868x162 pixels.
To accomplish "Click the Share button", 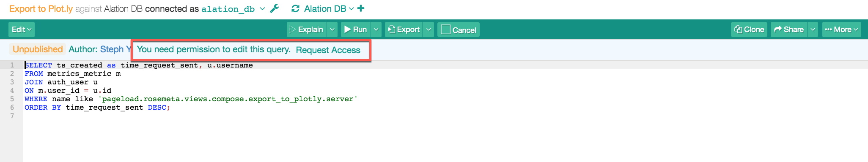I will point(789,30).
